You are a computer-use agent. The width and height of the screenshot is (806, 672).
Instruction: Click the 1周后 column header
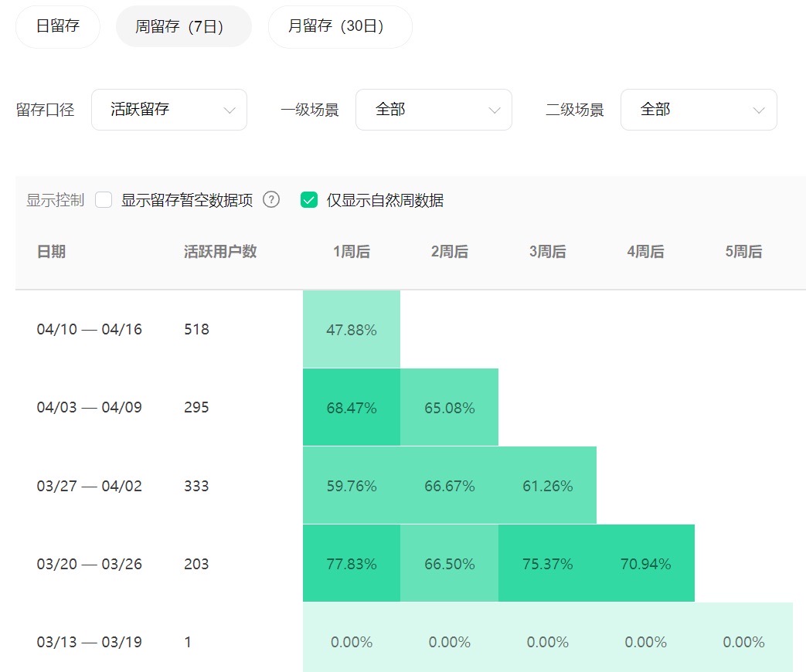click(352, 252)
